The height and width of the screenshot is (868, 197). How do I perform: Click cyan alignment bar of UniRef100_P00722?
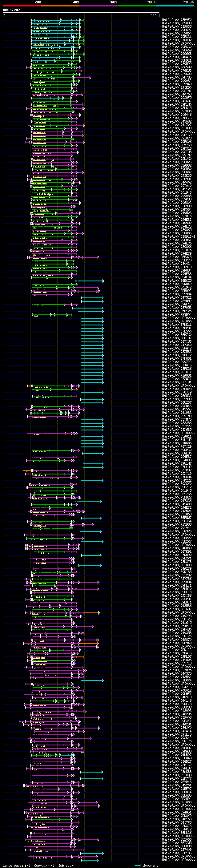point(92,362)
